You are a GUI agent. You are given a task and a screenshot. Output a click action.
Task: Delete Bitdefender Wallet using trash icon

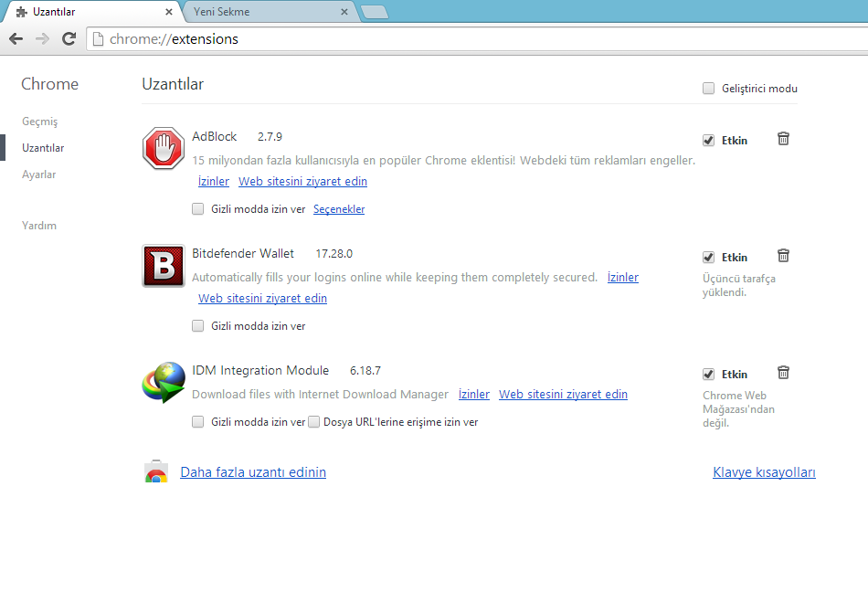point(783,255)
